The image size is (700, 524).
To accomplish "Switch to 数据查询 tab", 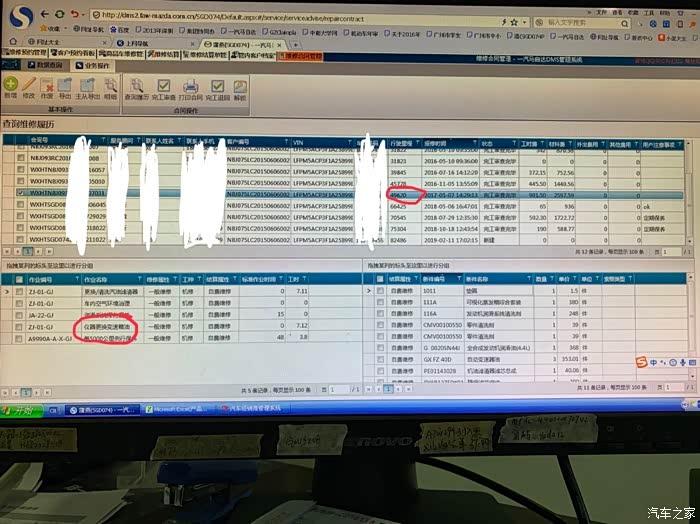I will [45, 65].
